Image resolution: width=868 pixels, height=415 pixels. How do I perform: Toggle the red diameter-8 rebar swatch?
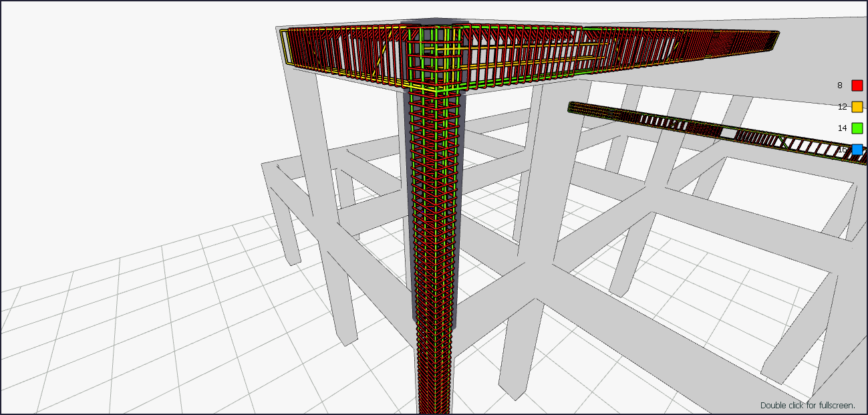(857, 86)
